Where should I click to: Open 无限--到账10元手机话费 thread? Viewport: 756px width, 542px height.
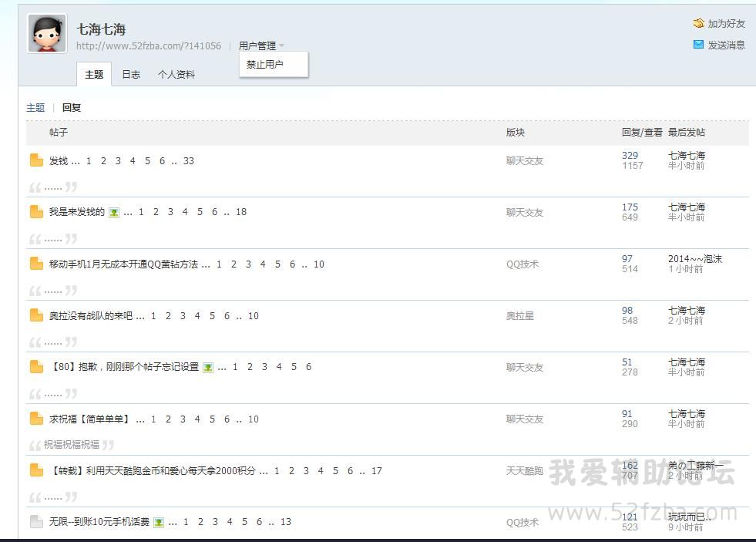[x=99, y=522]
